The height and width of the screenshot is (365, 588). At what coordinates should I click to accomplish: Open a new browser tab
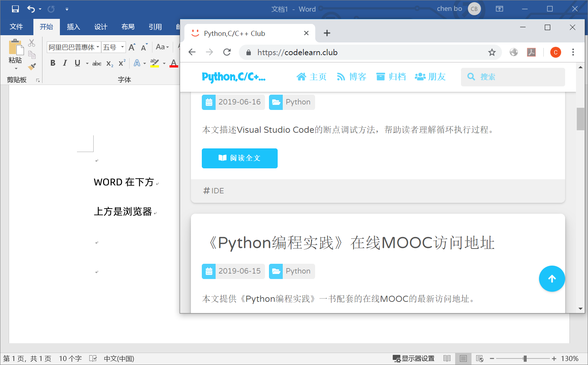point(327,33)
